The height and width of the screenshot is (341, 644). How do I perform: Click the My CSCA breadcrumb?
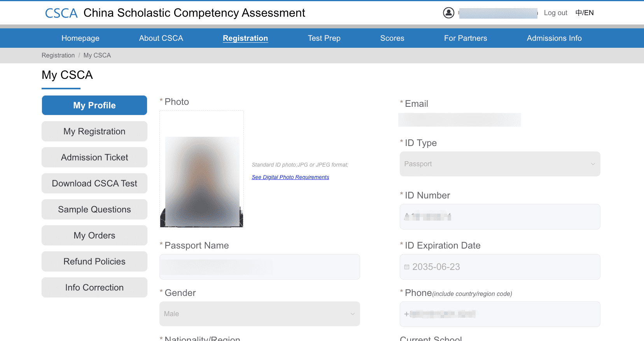tap(97, 55)
